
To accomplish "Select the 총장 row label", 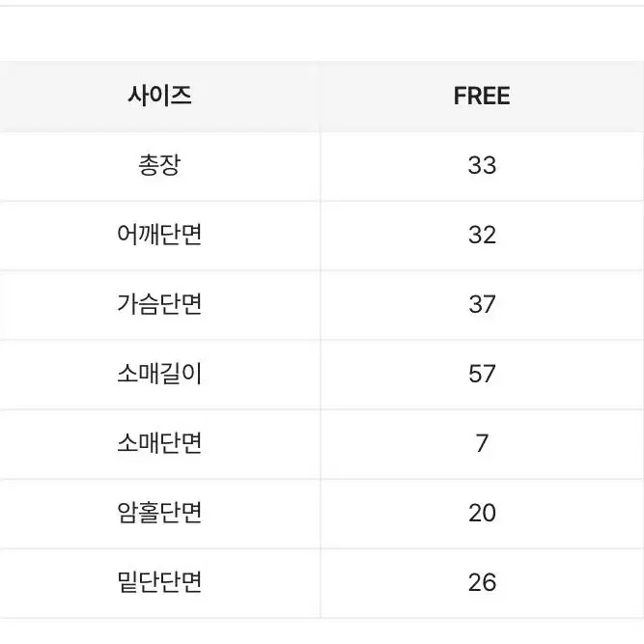I will 159,165.
